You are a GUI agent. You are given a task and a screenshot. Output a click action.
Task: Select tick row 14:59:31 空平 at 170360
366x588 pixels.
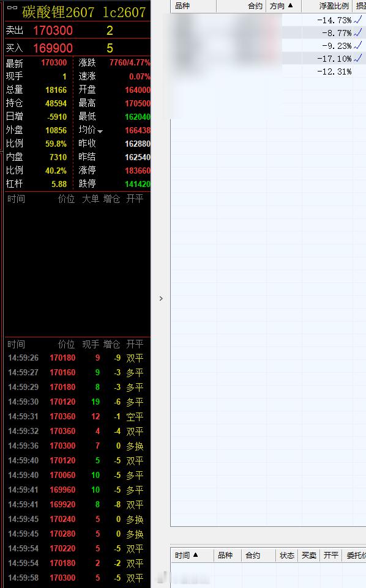coord(76,416)
